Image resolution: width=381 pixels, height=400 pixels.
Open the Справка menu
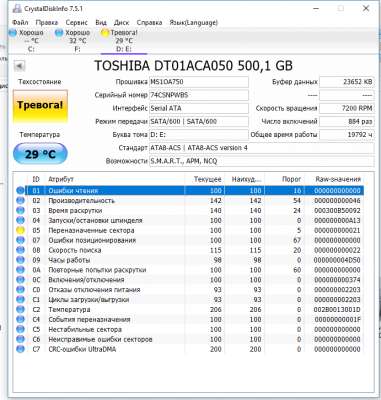(x=149, y=23)
